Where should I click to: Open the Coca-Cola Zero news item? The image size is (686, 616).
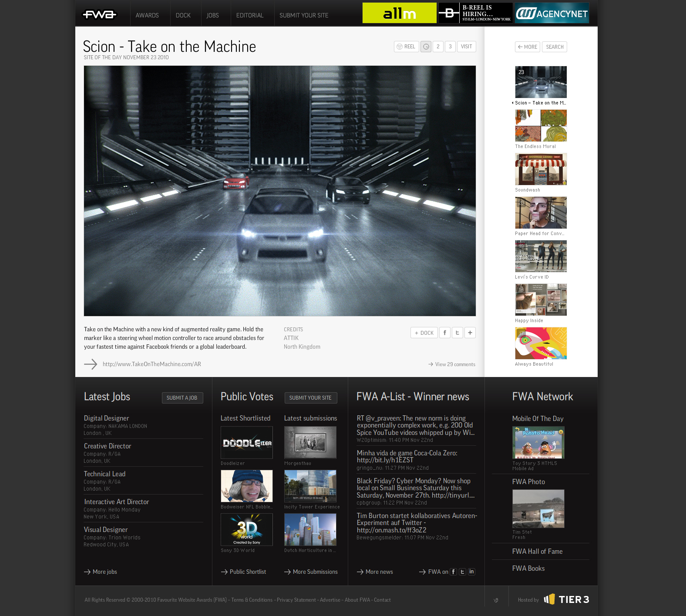407,456
